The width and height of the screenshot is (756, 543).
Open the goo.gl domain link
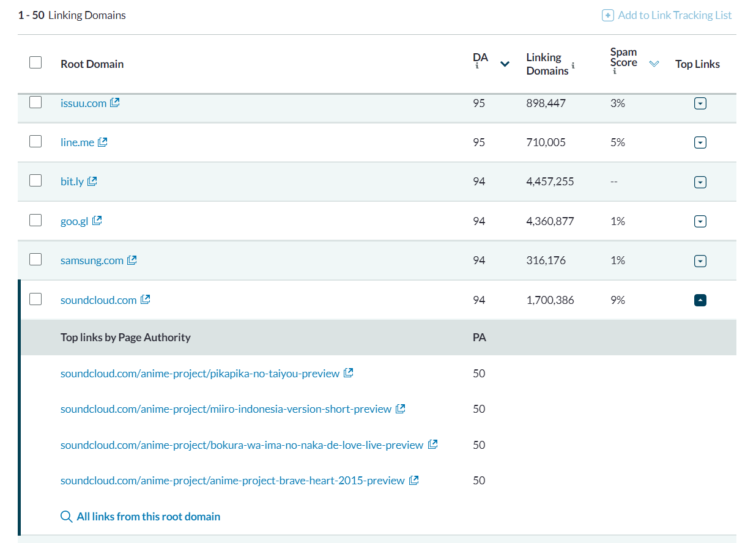point(74,221)
